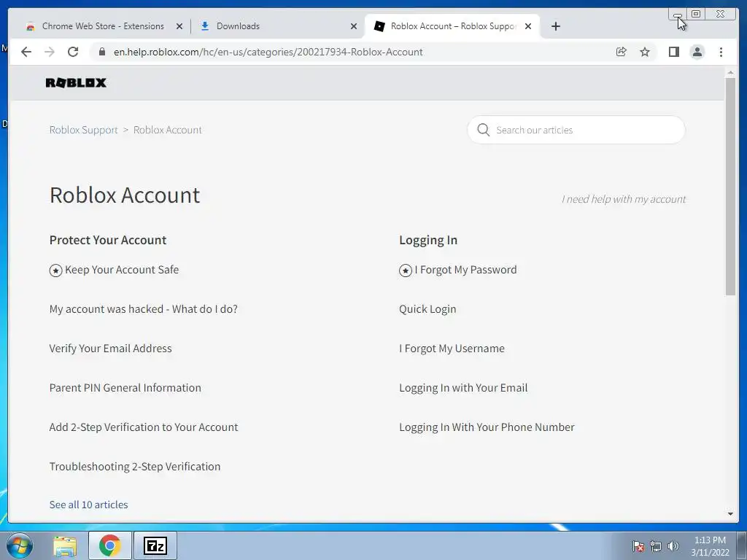Click the network tray icon
This screenshot has height=560, width=747.
(656, 546)
